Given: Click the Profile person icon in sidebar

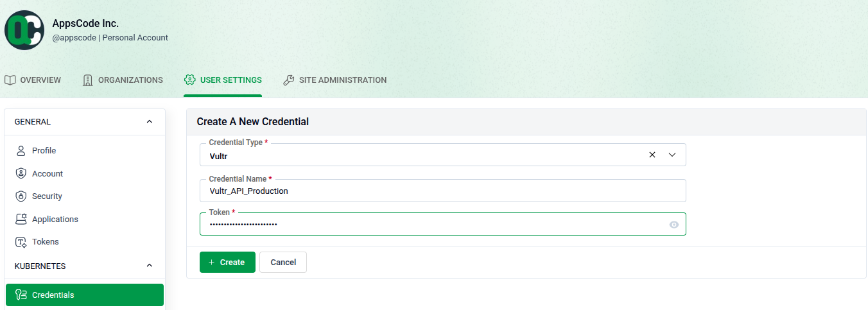Looking at the screenshot, I should 21,151.
